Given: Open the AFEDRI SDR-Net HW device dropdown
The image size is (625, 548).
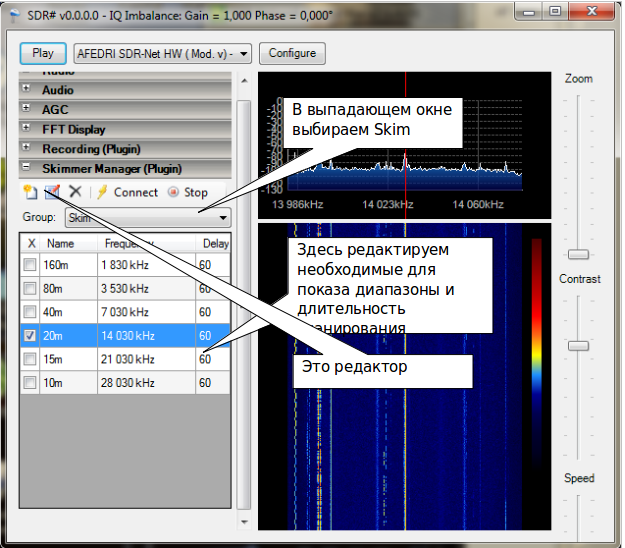Looking at the screenshot, I should (x=163, y=53).
